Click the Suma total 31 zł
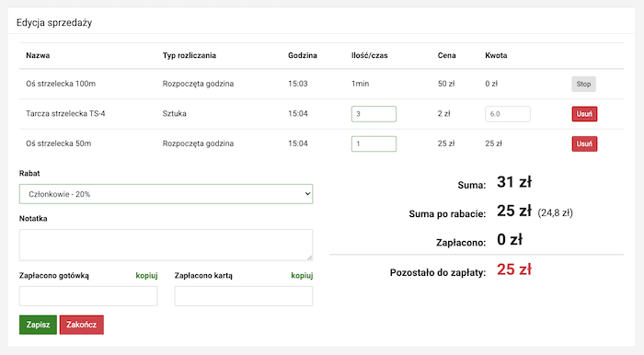This screenshot has height=355, width=644. (x=514, y=182)
